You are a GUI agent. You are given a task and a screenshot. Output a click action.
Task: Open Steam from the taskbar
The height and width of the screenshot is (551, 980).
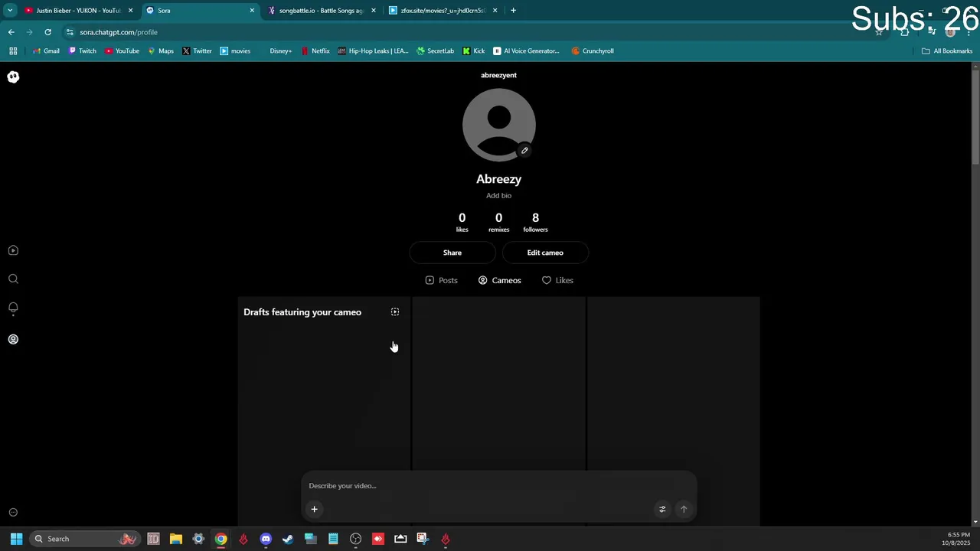288,539
